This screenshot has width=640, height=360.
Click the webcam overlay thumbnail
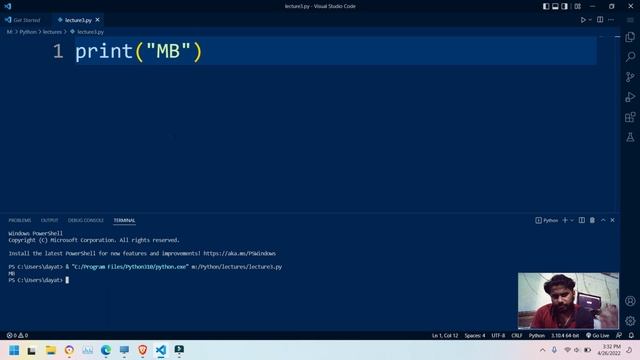click(x=568, y=301)
